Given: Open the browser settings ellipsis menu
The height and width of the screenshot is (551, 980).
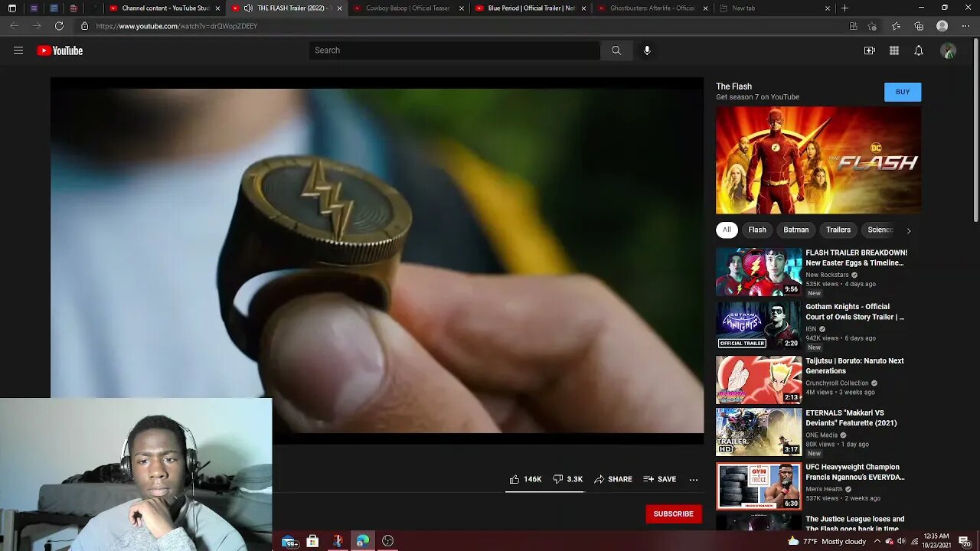Looking at the screenshot, I should tap(965, 26).
